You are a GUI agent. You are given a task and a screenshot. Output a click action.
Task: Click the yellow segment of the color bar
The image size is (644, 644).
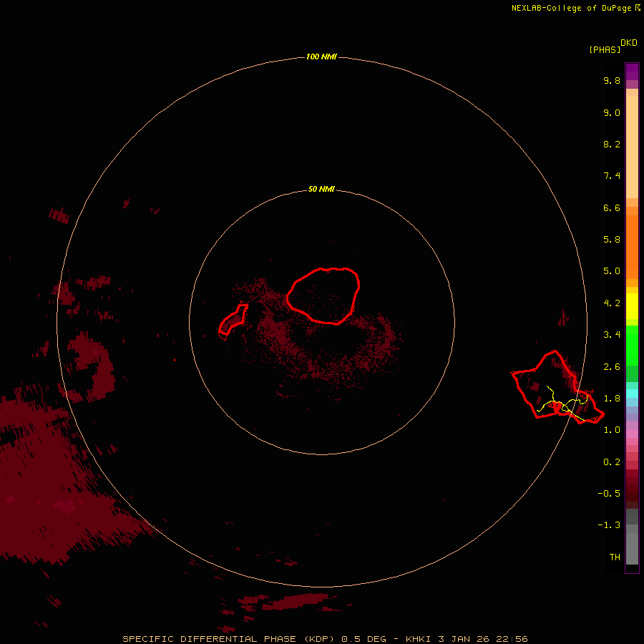click(x=632, y=306)
